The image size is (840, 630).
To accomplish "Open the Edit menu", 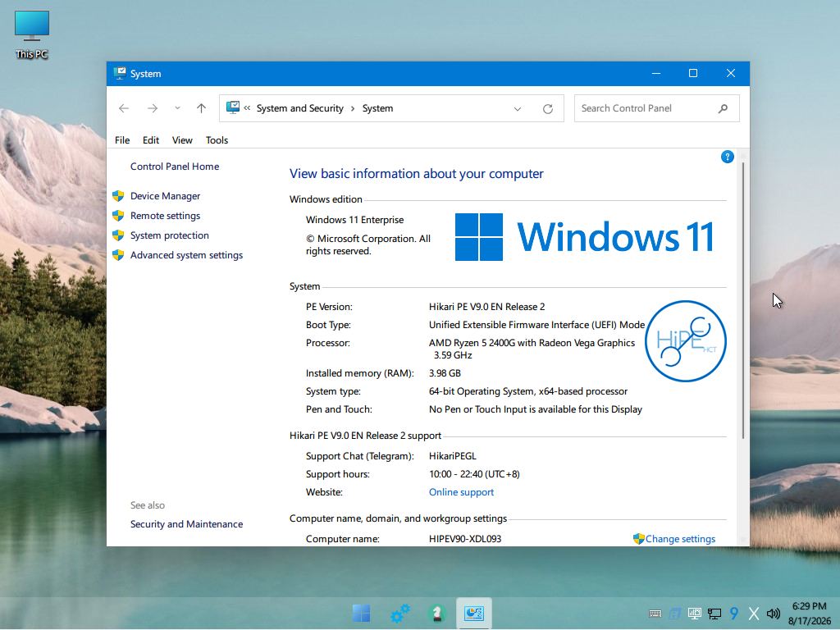I will tap(151, 139).
